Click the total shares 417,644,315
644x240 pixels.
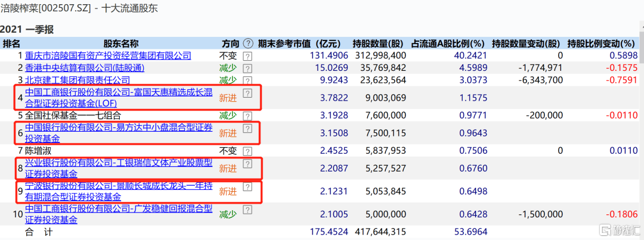379,232
